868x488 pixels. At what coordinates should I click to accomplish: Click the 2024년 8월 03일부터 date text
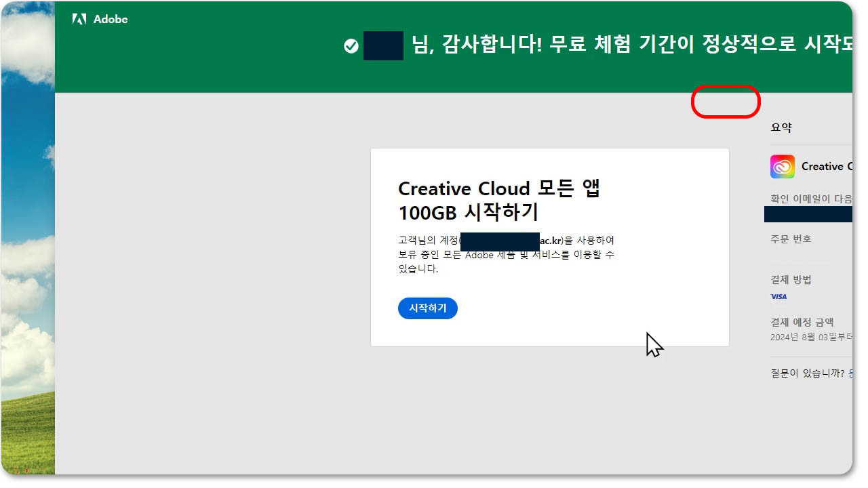[811, 337]
